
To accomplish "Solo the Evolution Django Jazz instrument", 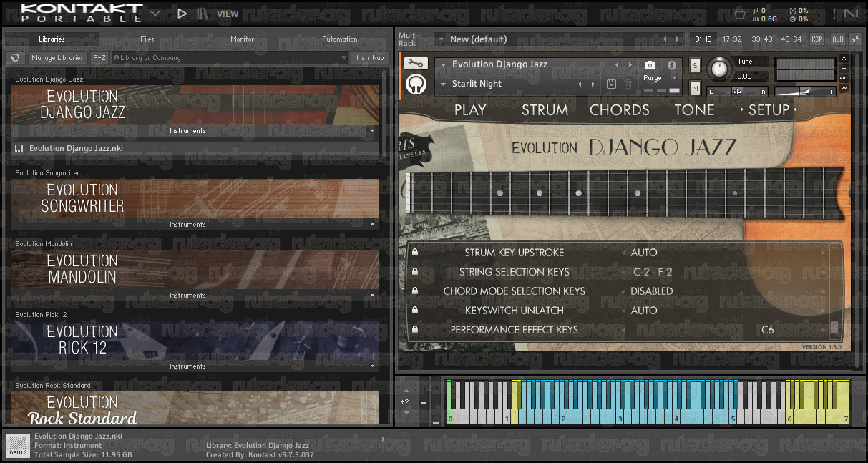I will [695, 65].
